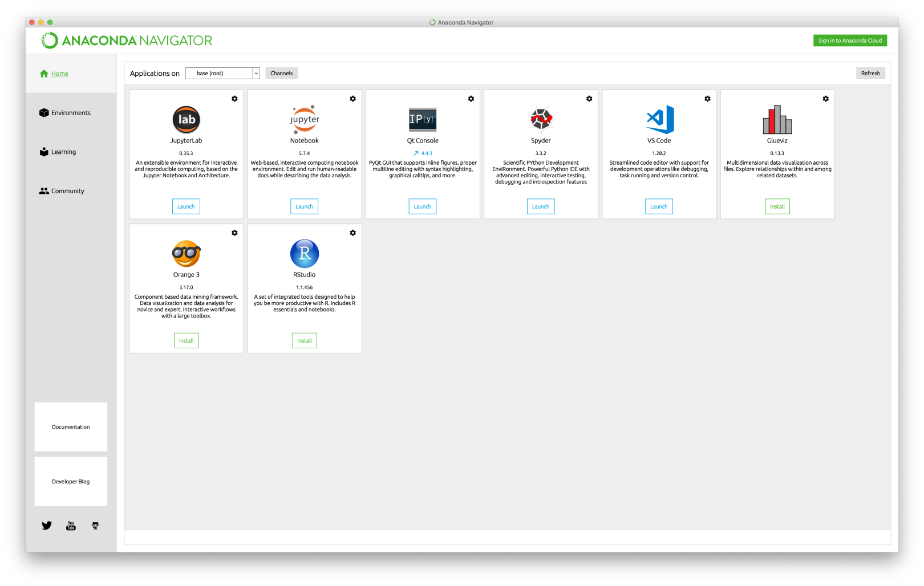Viewport: 924px width, 586px height.
Task: Click the JupyterLab app icon
Action: click(x=187, y=119)
